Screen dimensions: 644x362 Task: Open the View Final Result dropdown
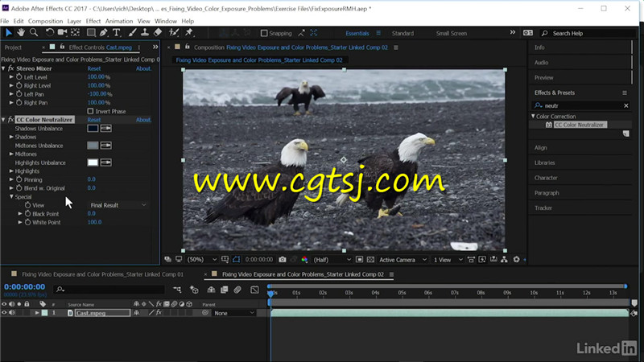(x=118, y=205)
